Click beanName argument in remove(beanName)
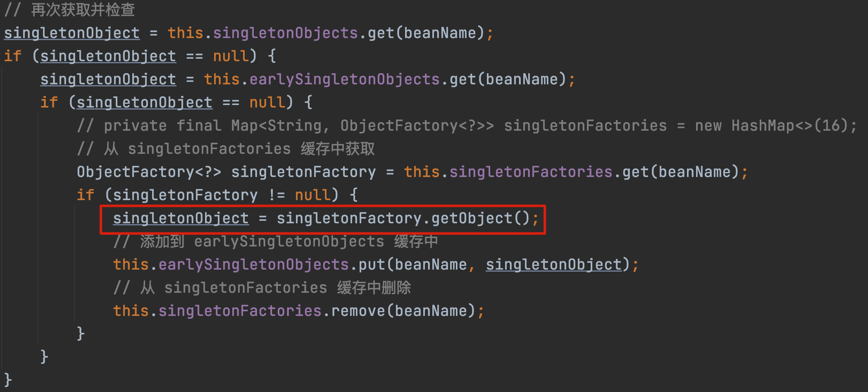Screen dimensions: 868x392 431,311
